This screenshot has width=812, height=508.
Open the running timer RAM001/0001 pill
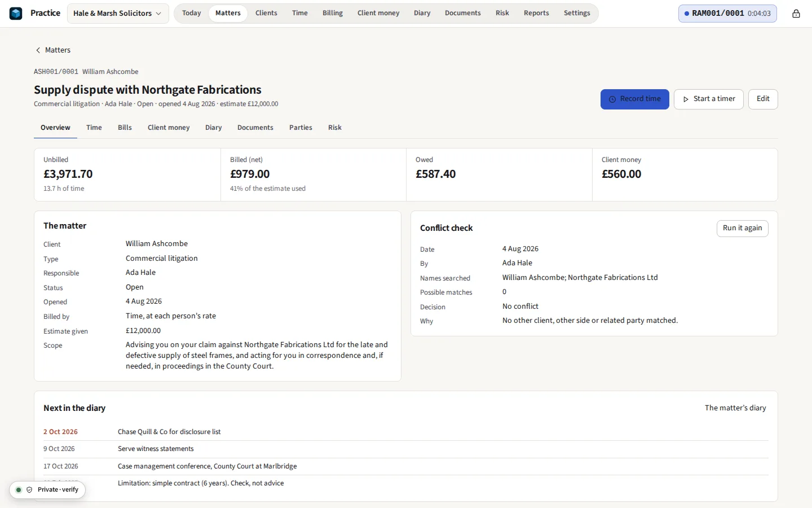727,14
